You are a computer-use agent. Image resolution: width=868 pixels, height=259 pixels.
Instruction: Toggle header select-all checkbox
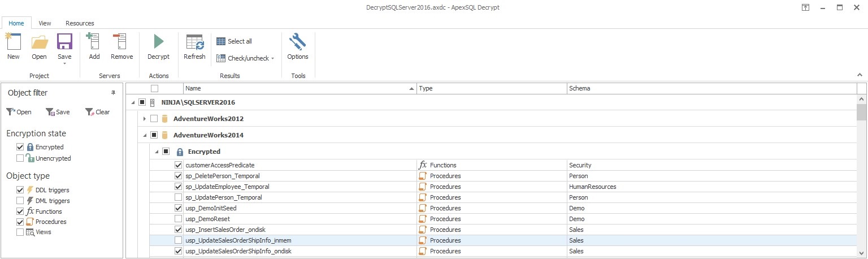[x=154, y=88]
